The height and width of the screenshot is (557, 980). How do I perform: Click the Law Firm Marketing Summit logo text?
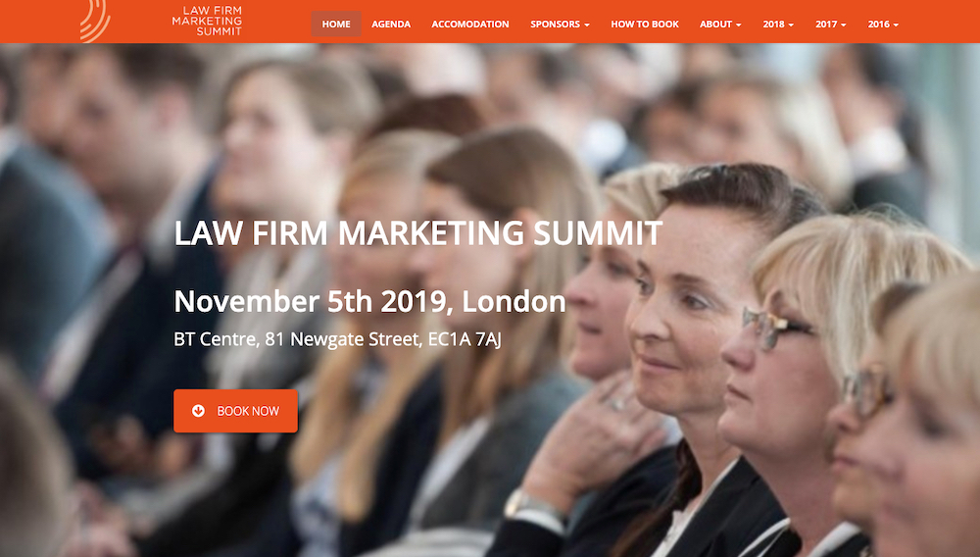click(x=207, y=21)
